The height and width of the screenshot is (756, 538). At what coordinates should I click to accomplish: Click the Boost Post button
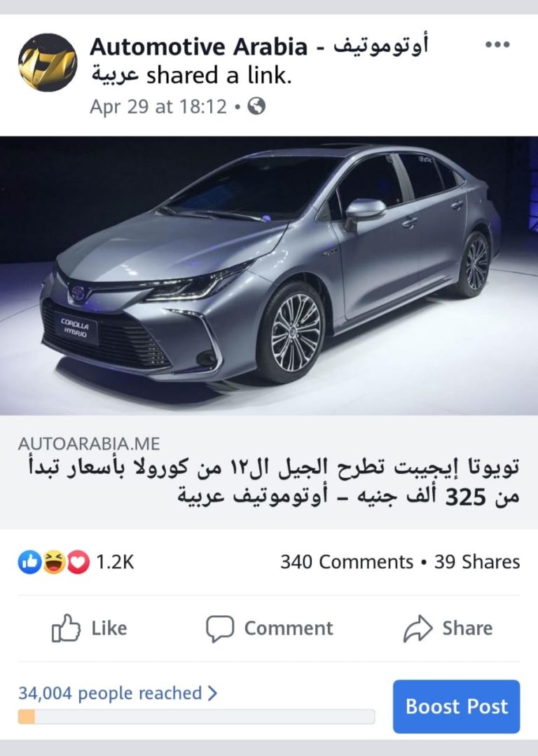point(457,706)
